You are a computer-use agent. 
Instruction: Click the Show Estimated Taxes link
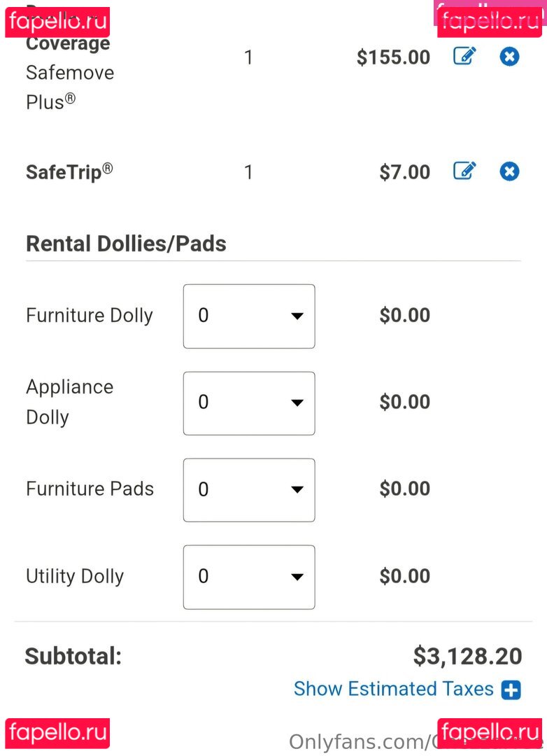(x=394, y=689)
